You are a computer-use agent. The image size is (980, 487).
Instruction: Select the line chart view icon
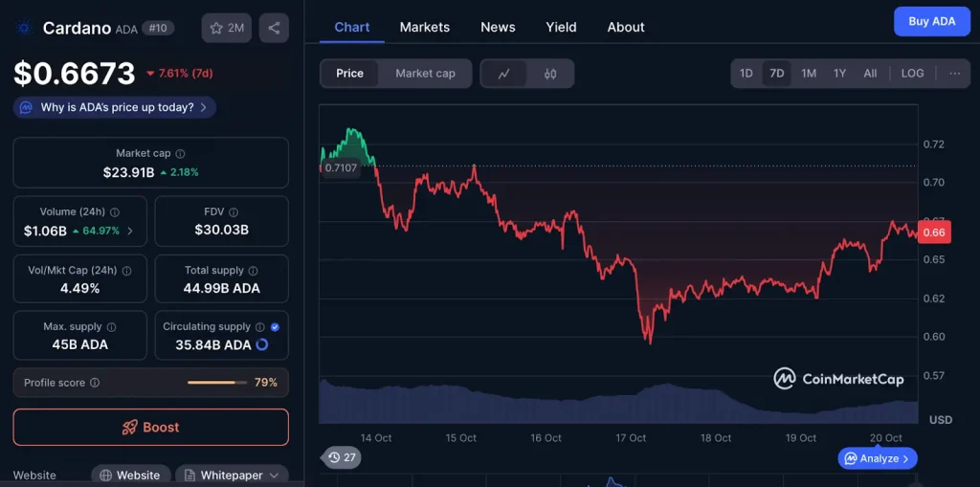pos(503,74)
